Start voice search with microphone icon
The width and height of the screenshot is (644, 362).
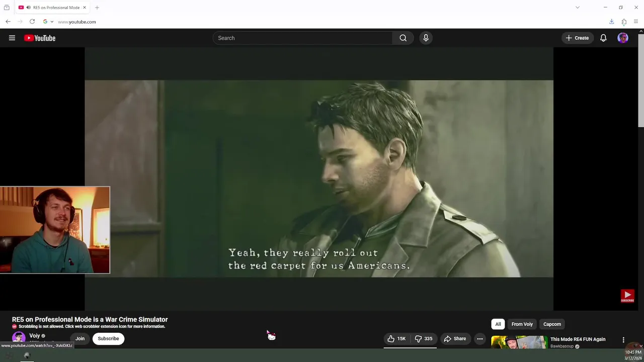click(x=426, y=38)
